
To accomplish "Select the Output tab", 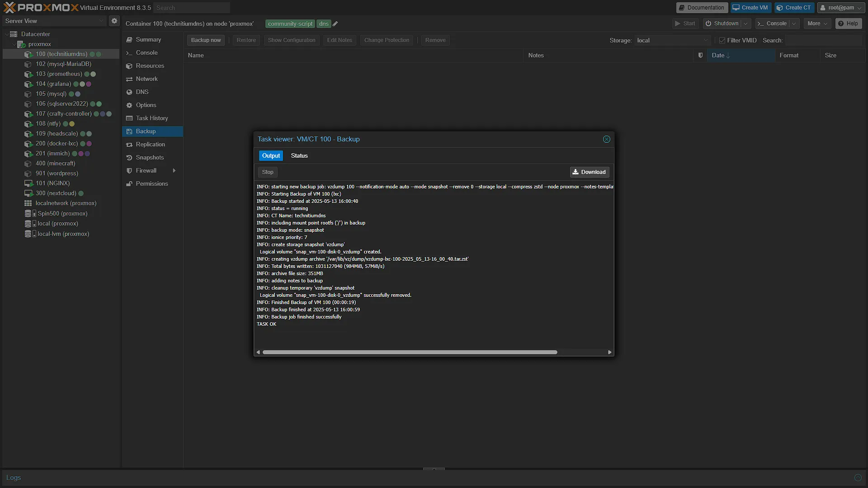I will [x=271, y=156].
